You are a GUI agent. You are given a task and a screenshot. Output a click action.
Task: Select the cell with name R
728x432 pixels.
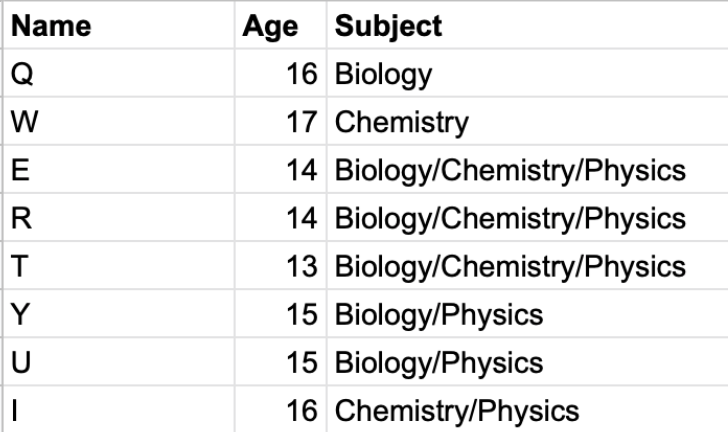coord(119,217)
